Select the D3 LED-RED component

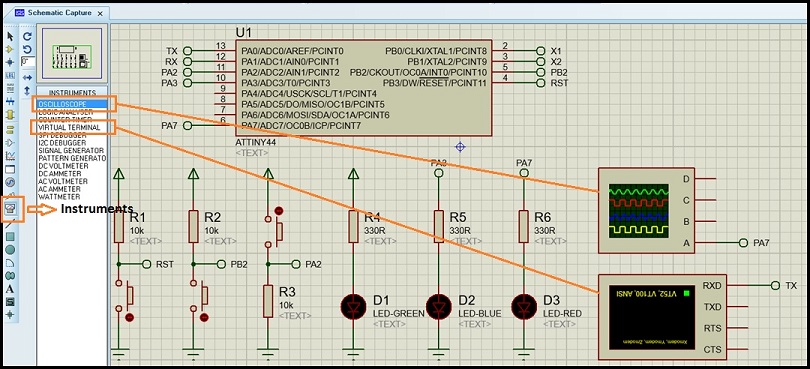coord(524,306)
